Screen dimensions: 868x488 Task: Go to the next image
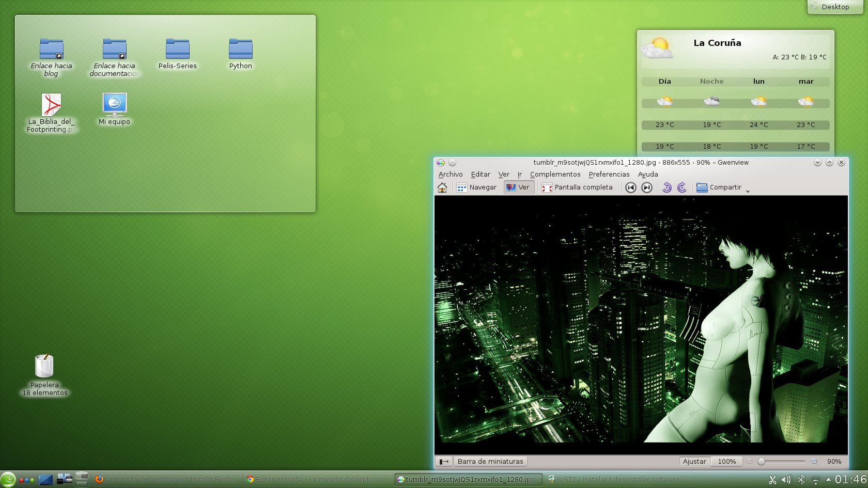click(x=646, y=187)
